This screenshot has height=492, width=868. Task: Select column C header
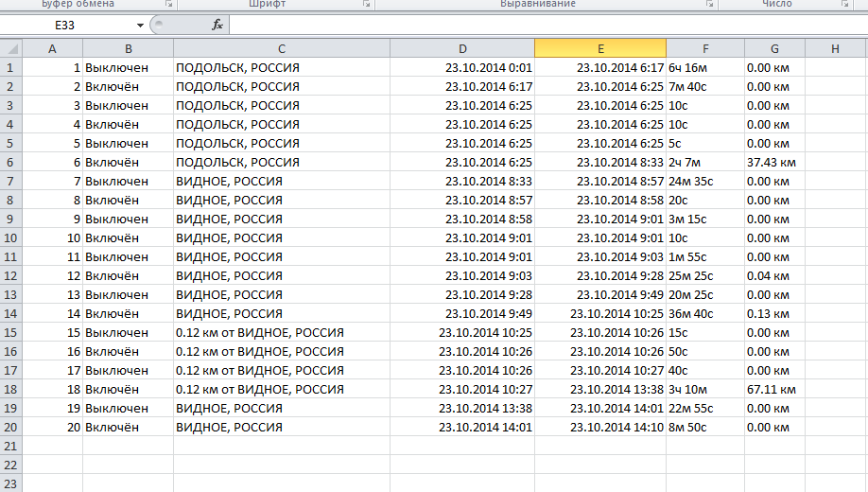pos(282,49)
